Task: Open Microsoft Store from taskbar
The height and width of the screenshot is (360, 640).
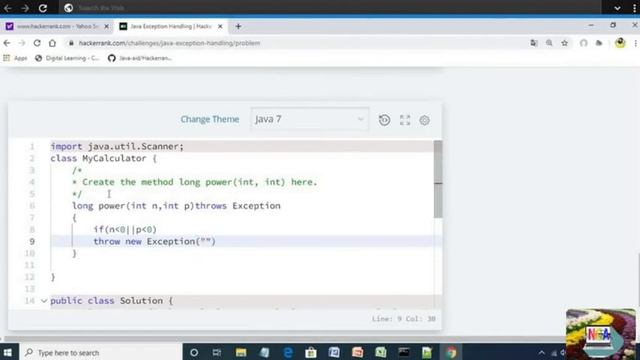Action: pos(311,352)
